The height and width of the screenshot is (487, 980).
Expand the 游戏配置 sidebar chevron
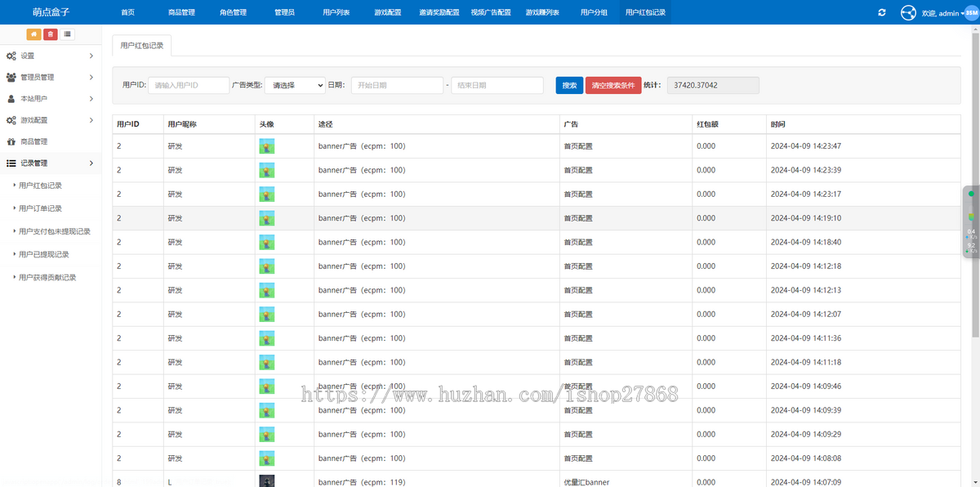[x=91, y=120]
